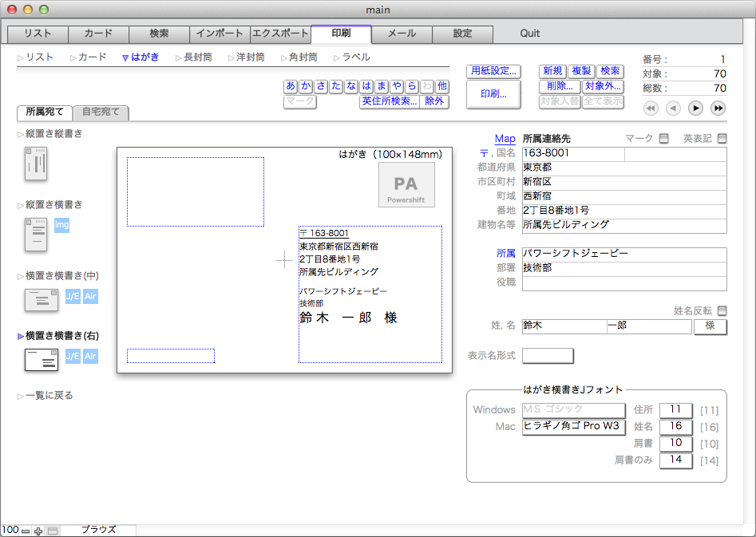Open the Map link
This screenshot has width=756, height=537.
(505, 139)
